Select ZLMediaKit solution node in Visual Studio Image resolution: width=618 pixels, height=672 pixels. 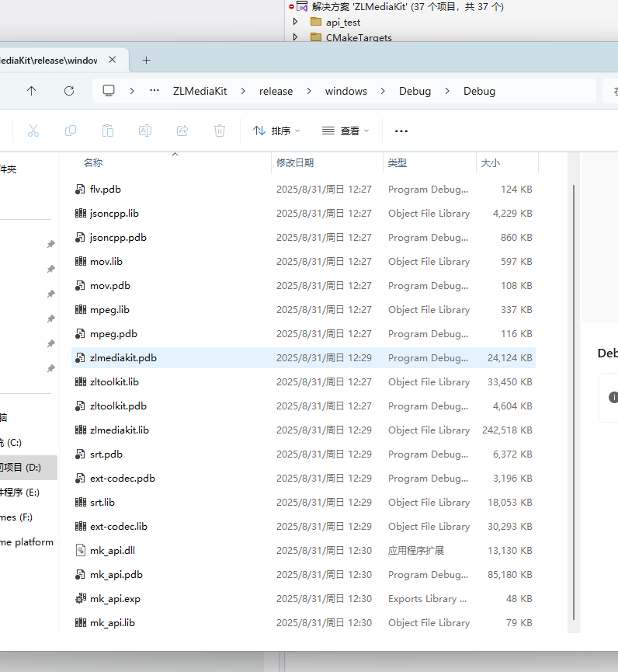408,6
